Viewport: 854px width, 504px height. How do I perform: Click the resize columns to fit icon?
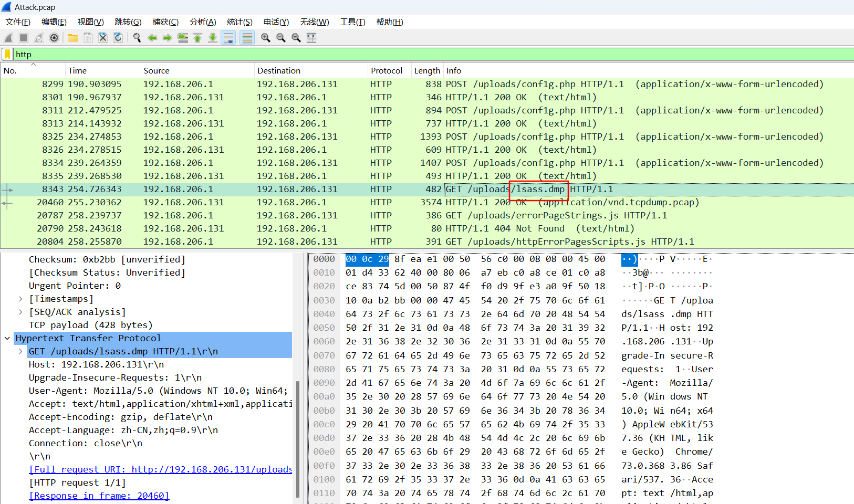tap(311, 38)
